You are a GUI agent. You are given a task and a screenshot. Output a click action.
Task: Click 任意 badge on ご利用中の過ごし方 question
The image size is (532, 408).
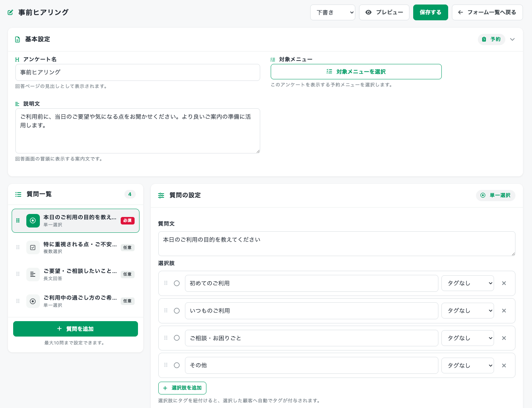127,301
